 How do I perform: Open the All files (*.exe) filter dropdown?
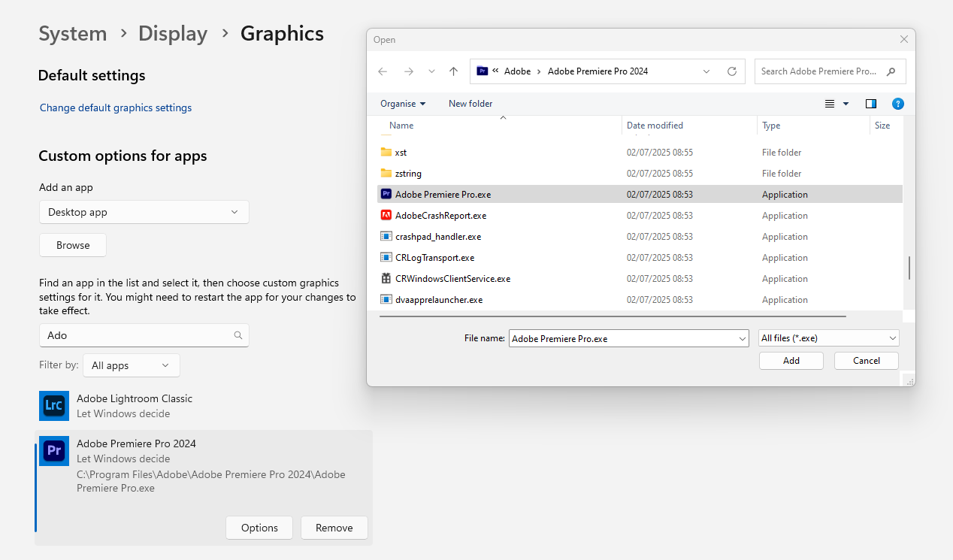[x=828, y=338]
